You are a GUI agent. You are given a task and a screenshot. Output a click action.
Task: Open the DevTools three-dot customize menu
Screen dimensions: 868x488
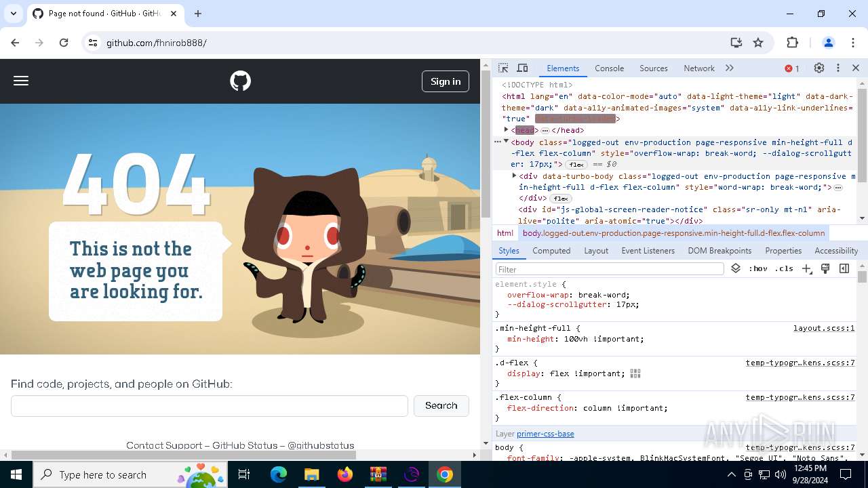tap(838, 68)
